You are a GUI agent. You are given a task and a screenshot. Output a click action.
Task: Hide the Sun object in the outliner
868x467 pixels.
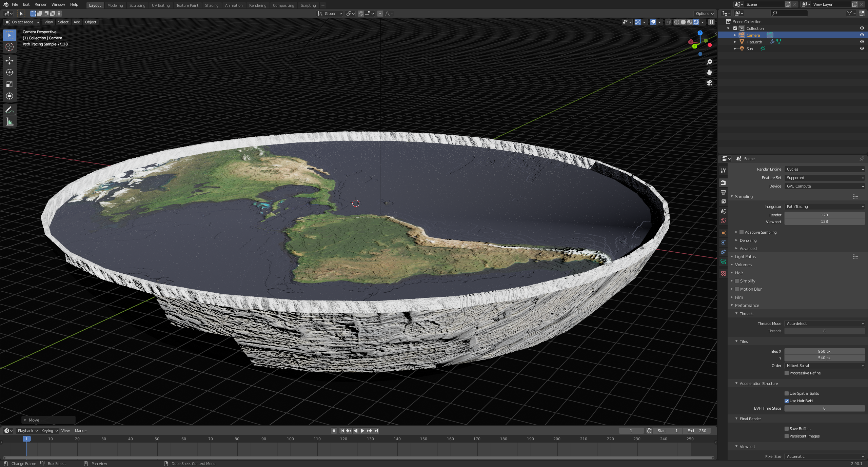pos(862,48)
